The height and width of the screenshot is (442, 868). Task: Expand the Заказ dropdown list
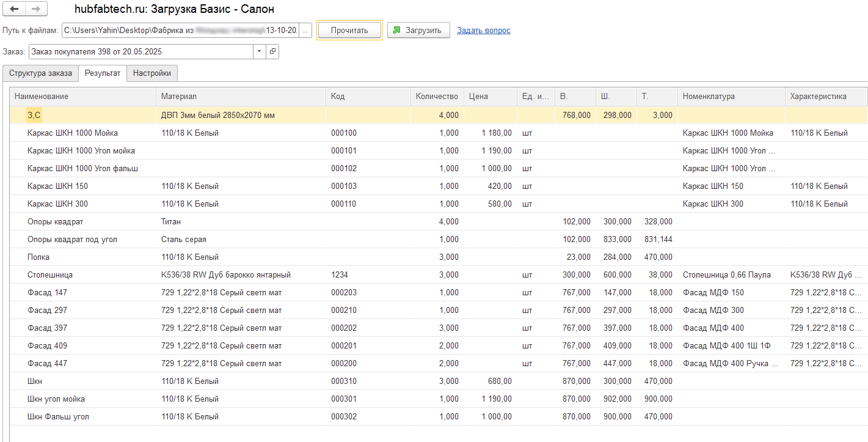click(x=260, y=51)
